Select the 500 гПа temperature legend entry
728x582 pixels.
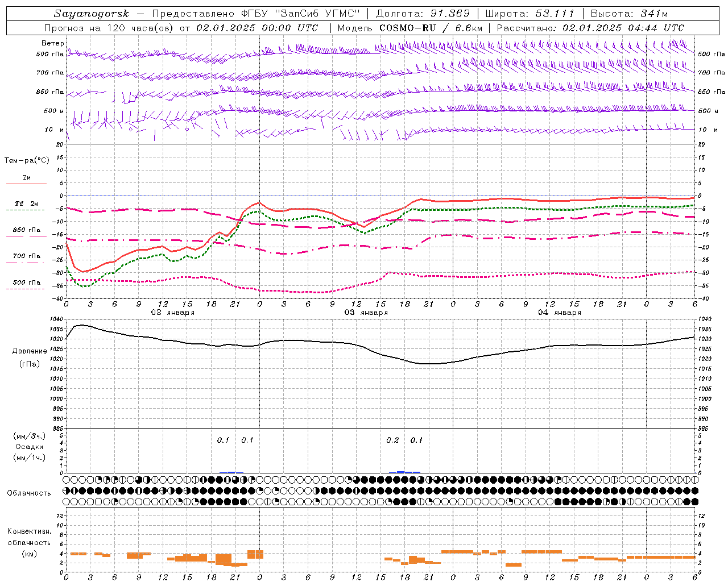click(27, 282)
